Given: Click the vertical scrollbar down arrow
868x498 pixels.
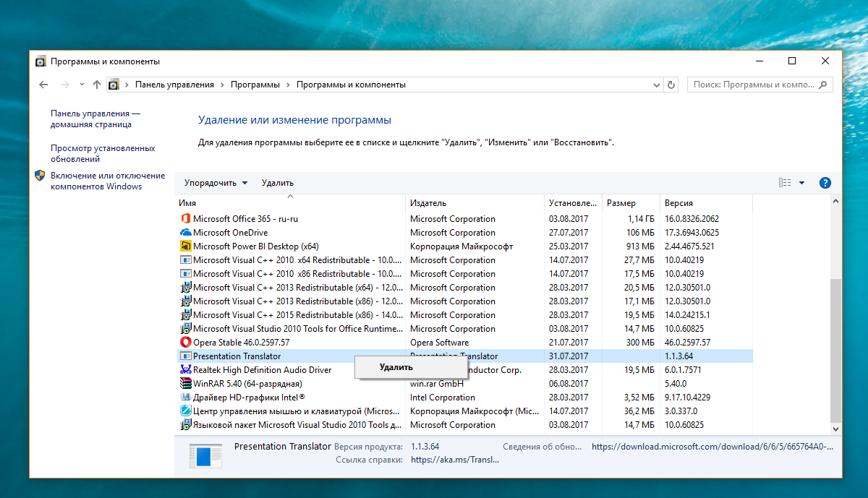Looking at the screenshot, I should [x=835, y=429].
